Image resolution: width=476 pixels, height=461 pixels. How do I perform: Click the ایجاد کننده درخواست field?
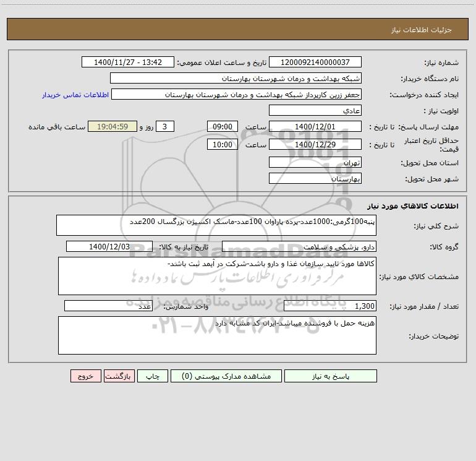pos(237,95)
